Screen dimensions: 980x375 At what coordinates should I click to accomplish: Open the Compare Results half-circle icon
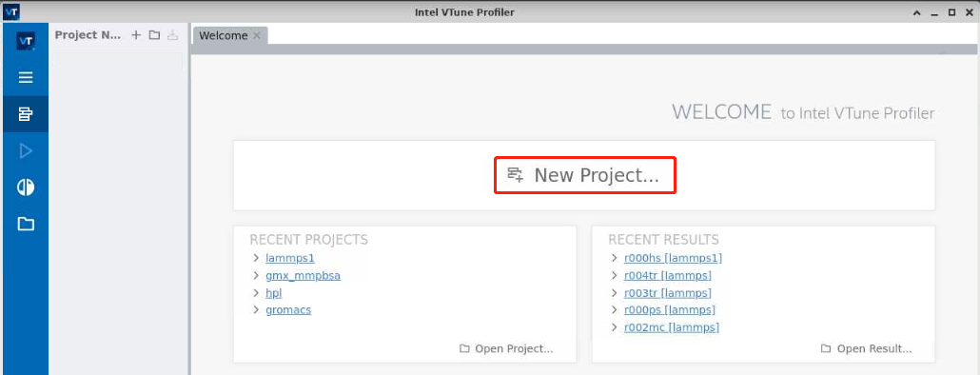pos(26,187)
